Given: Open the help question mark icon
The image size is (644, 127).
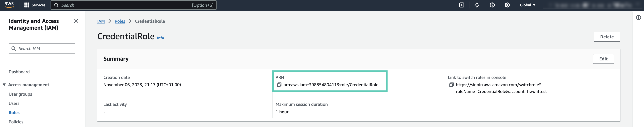Looking at the screenshot, I should tap(492, 5).
